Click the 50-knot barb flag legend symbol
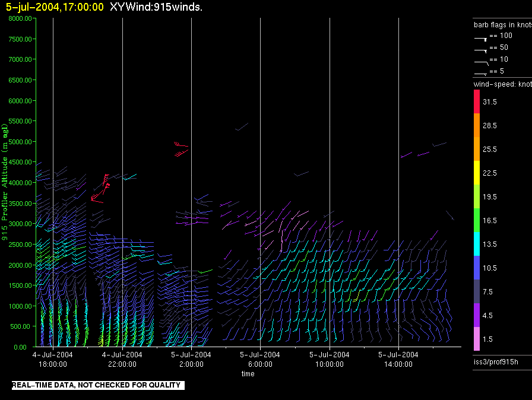Viewport: 532px width, 400px height. 480,50
